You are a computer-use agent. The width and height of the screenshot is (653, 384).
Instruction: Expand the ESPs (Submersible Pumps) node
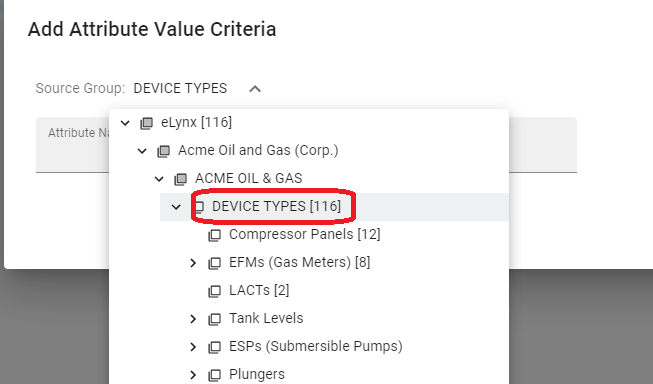[x=193, y=347]
